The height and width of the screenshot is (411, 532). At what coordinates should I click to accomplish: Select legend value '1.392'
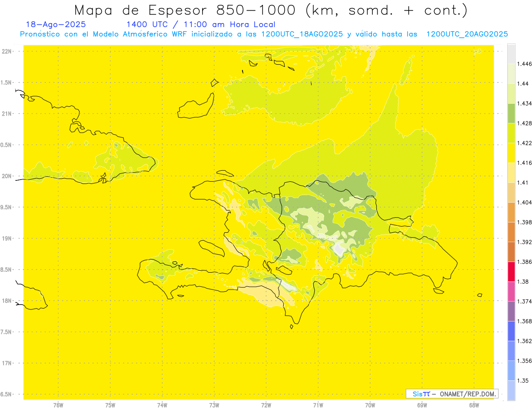[x=524, y=242]
